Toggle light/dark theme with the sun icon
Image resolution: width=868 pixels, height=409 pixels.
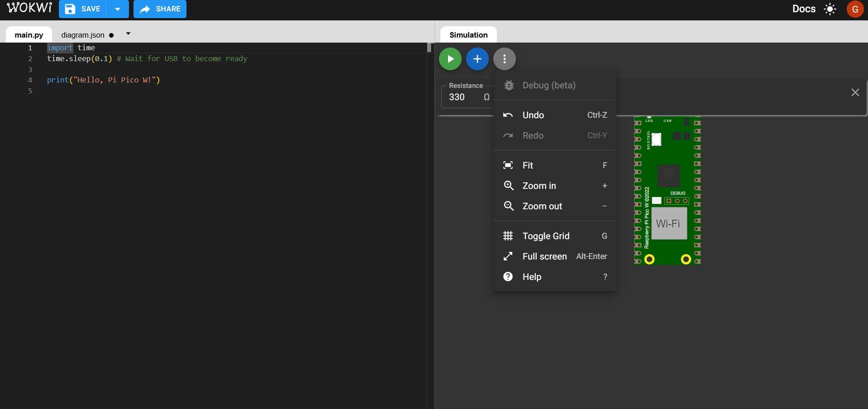(x=830, y=9)
